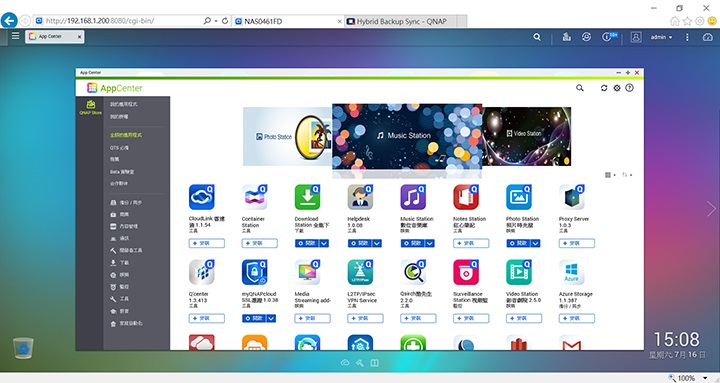Click the Q'center app icon

pos(202,272)
